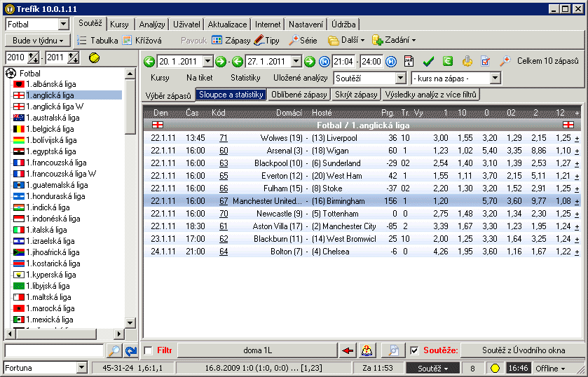The image size is (588, 377).
Task: Click the gold stamp icon in date toolbar
Action: pos(467,61)
